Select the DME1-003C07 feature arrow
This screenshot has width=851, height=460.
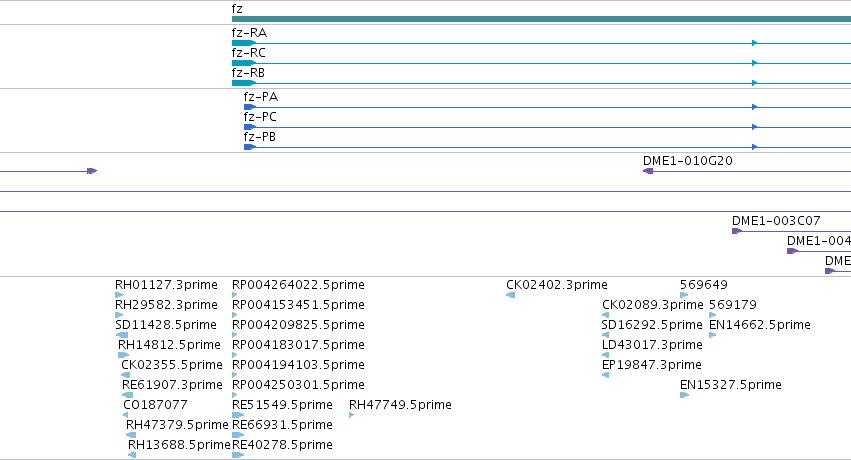[x=736, y=231]
